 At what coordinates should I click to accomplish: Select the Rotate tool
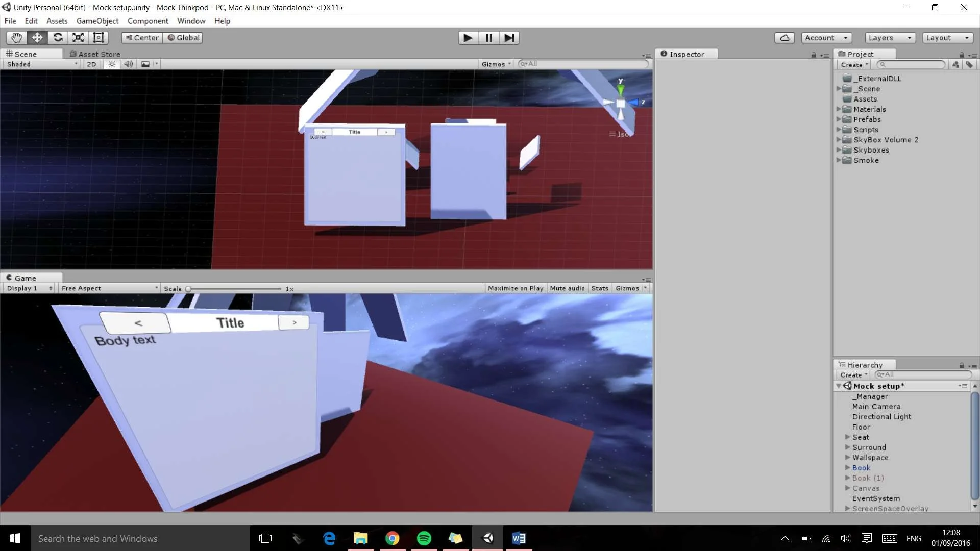coord(58,38)
